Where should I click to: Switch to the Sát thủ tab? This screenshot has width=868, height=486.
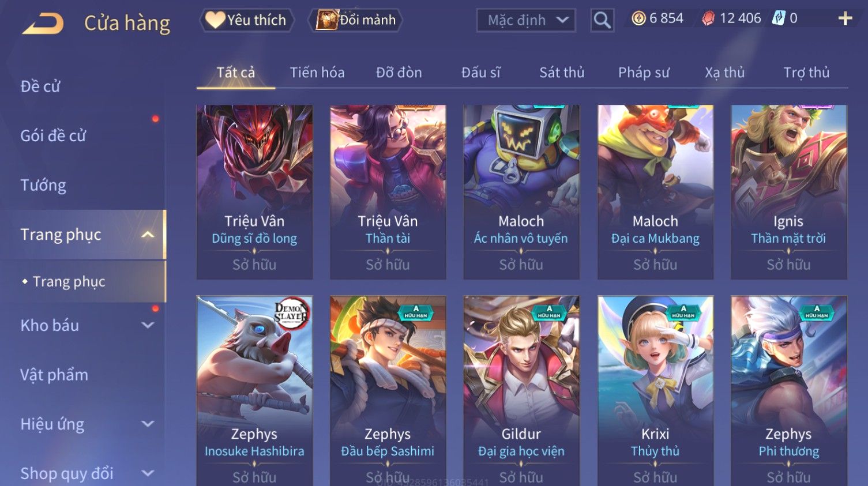pyautogui.click(x=562, y=73)
